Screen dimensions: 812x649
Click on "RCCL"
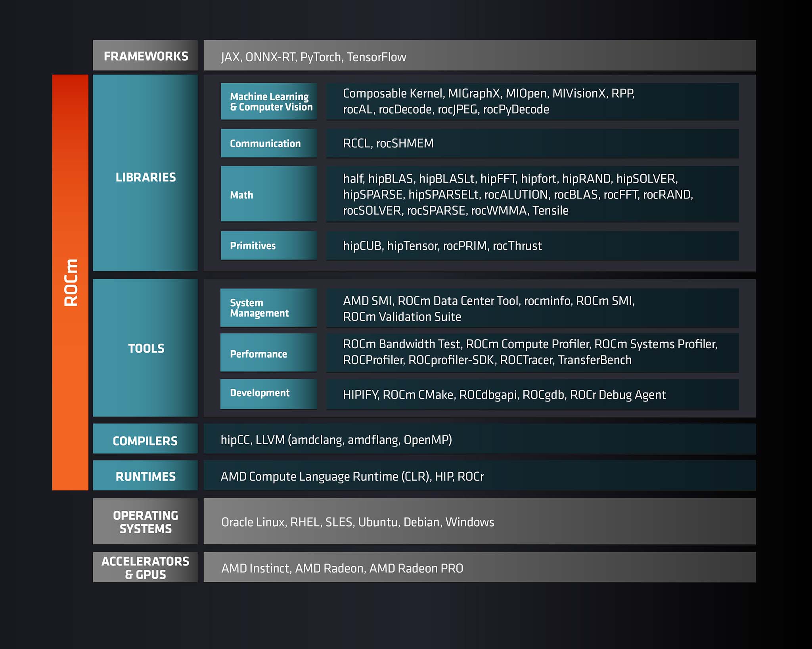pos(357,143)
